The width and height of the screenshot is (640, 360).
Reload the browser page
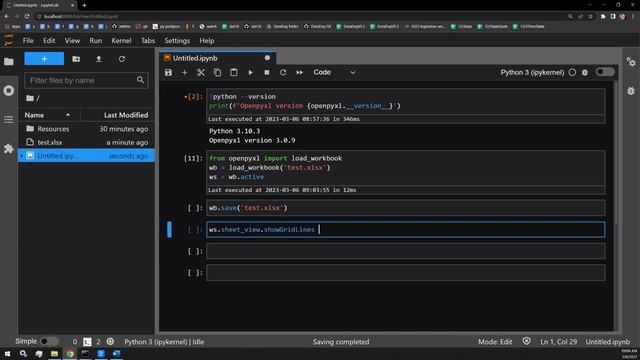coord(27,16)
